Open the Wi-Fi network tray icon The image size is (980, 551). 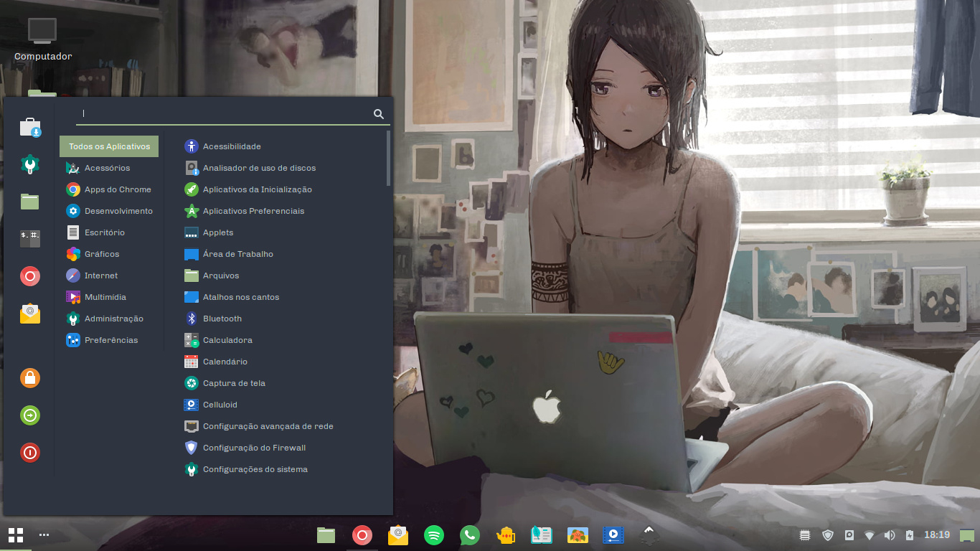[x=870, y=535]
